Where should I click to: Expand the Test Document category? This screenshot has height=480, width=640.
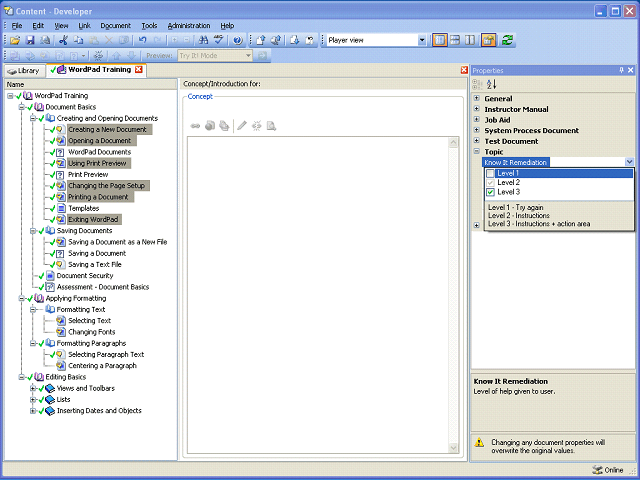coord(476,140)
